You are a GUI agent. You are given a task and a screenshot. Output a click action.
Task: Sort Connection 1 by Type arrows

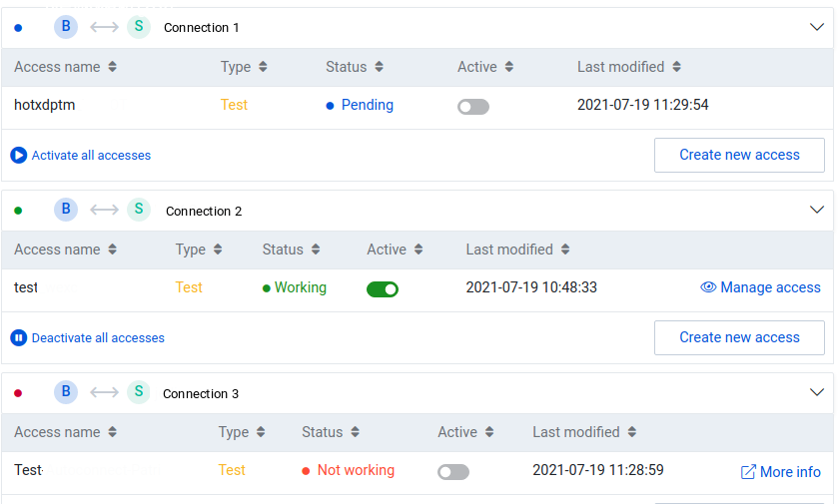tap(263, 67)
